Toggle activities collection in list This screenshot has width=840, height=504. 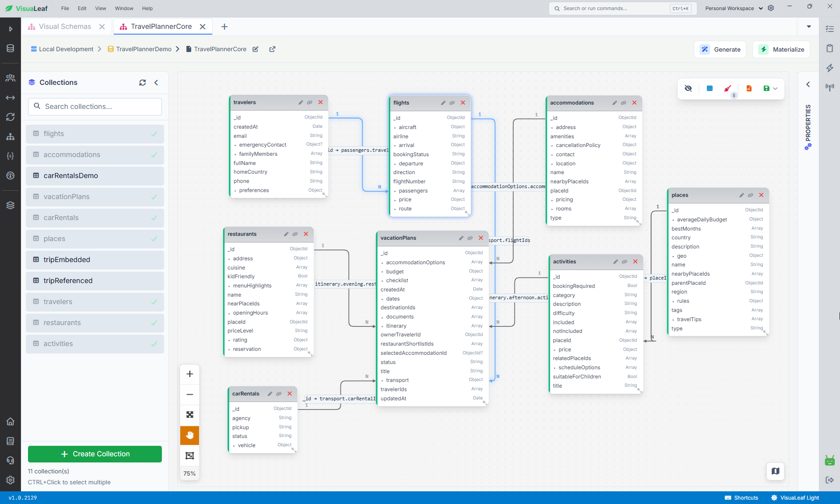tap(95, 344)
